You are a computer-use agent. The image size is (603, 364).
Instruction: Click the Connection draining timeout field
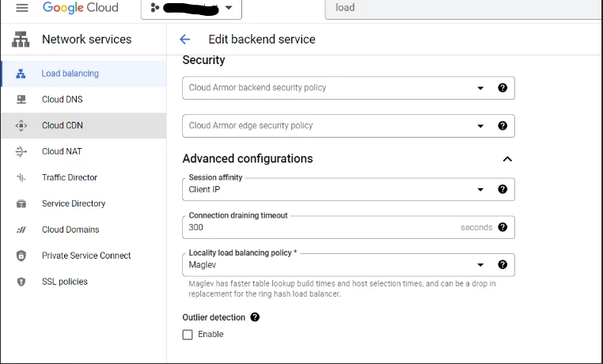pyautogui.click(x=348, y=227)
